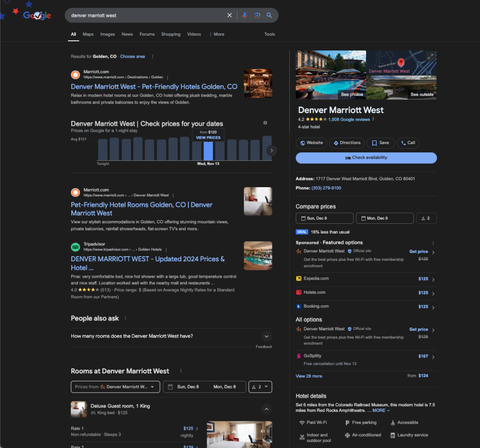Open options dots for Tripadvisor result
The width and height of the screenshot is (480, 448).
[166, 250]
